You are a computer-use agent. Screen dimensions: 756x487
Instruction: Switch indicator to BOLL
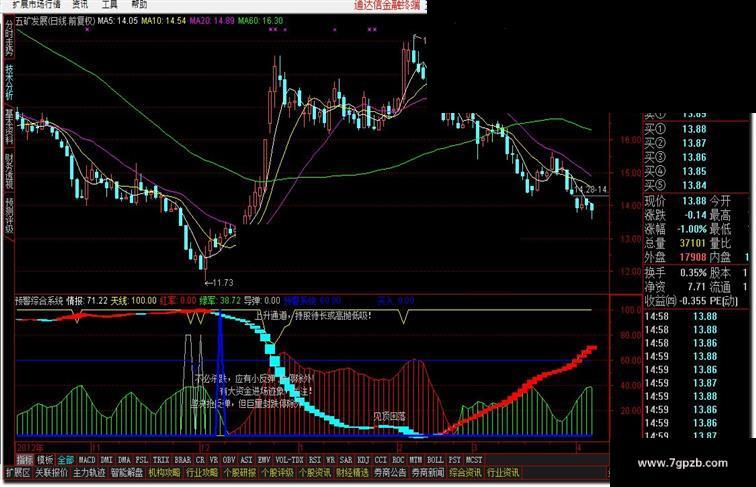coord(435,460)
